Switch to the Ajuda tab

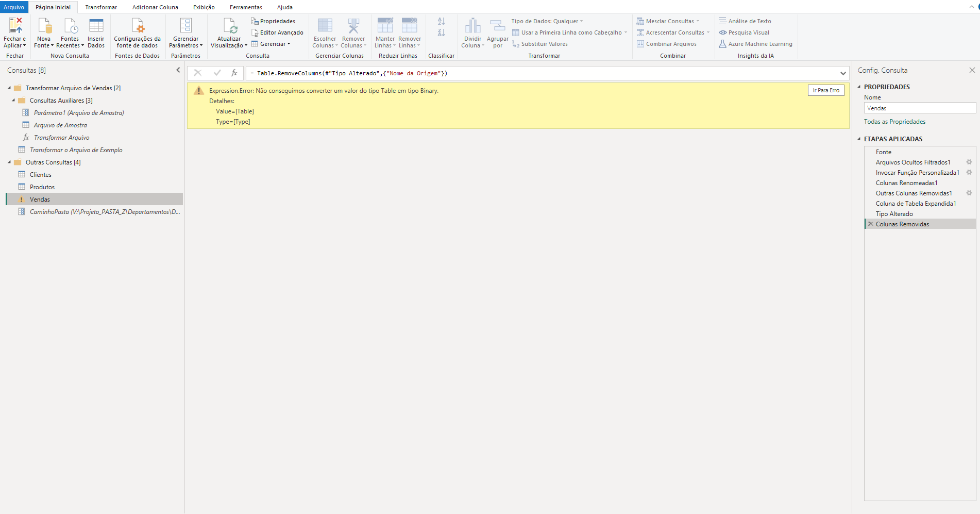tap(285, 7)
